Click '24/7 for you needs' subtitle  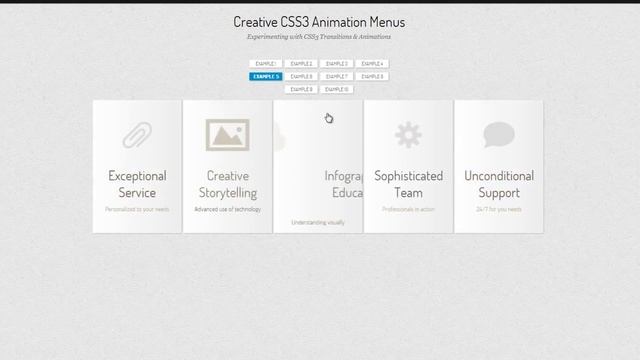pos(498,209)
